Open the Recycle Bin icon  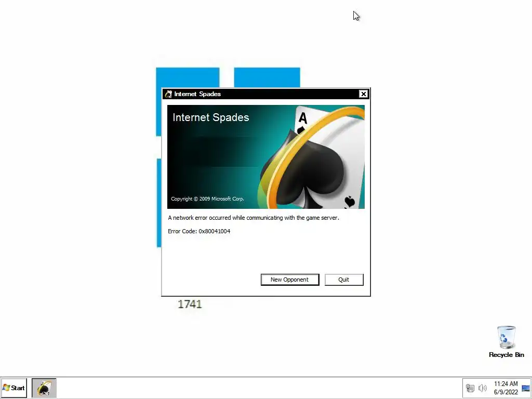coord(506,342)
